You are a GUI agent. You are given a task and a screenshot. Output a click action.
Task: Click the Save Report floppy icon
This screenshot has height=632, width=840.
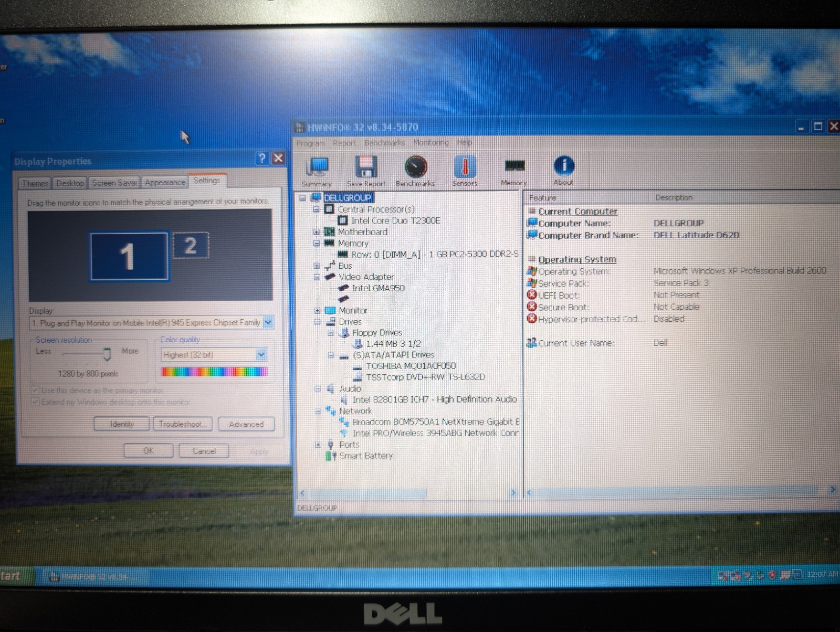point(366,171)
